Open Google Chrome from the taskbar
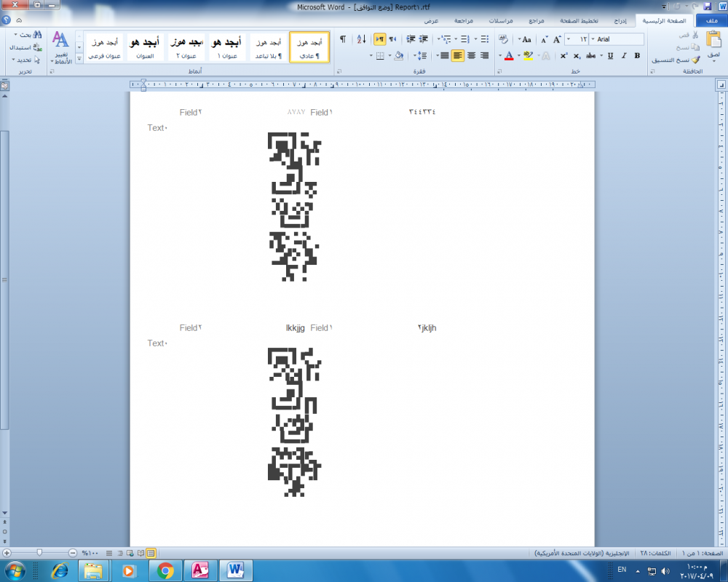Viewport: 728px width, 582px height. click(x=165, y=570)
